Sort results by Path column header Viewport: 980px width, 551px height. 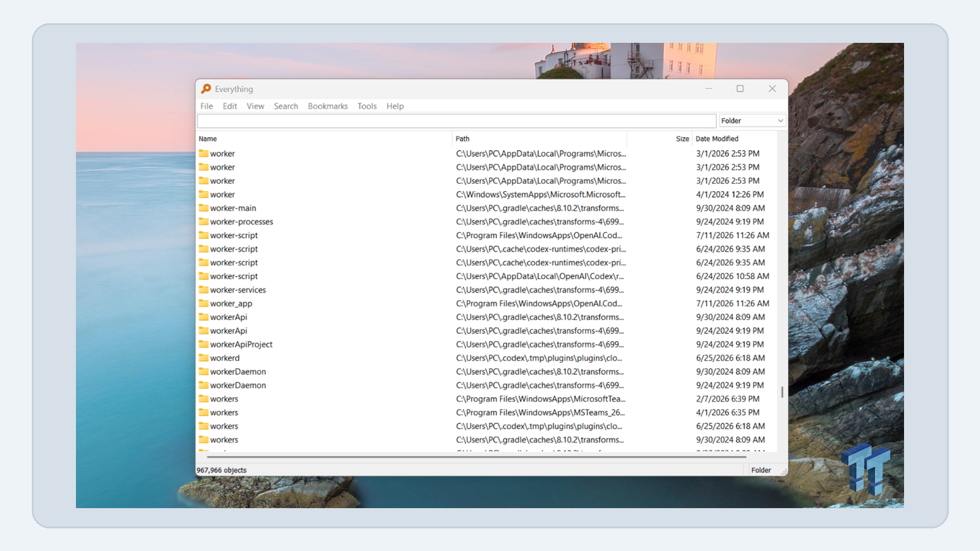pos(462,139)
